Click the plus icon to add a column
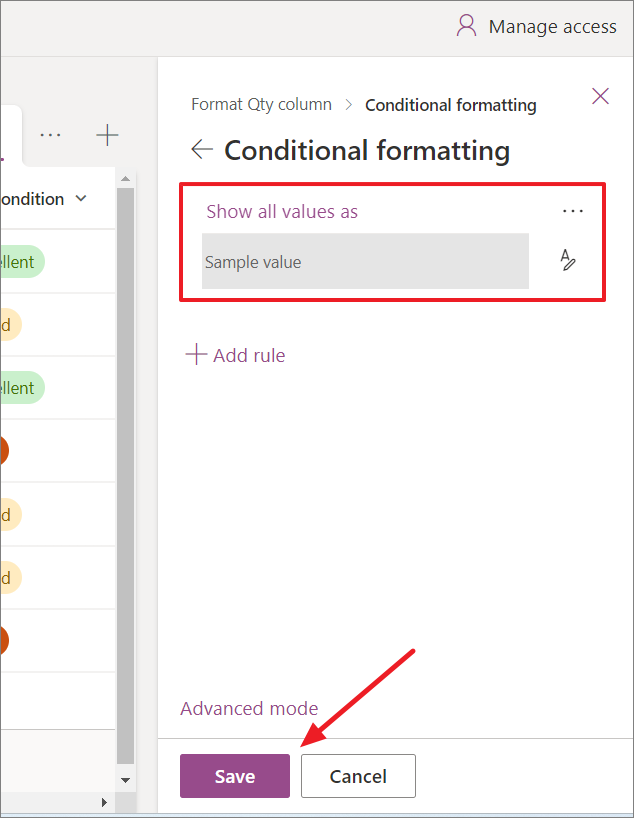This screenshot has height=818, width=634. pyautogui.click(x=109, y=132)
